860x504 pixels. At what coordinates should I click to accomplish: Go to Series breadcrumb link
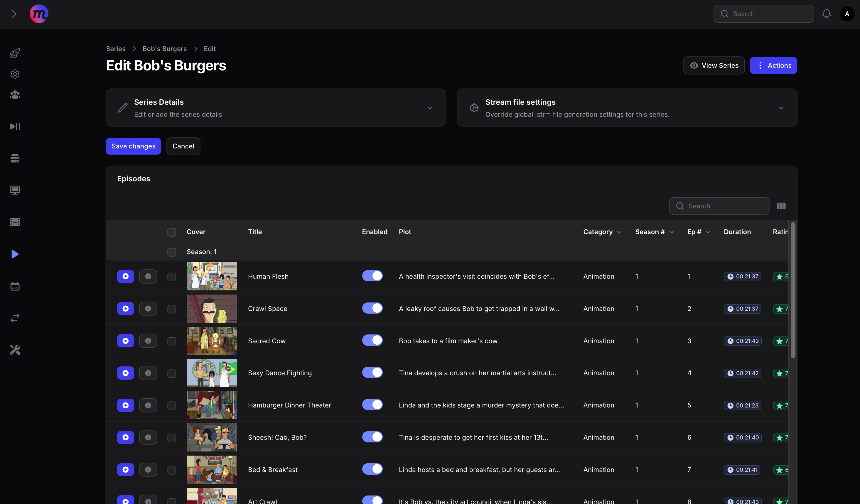(x=116, y=49)
